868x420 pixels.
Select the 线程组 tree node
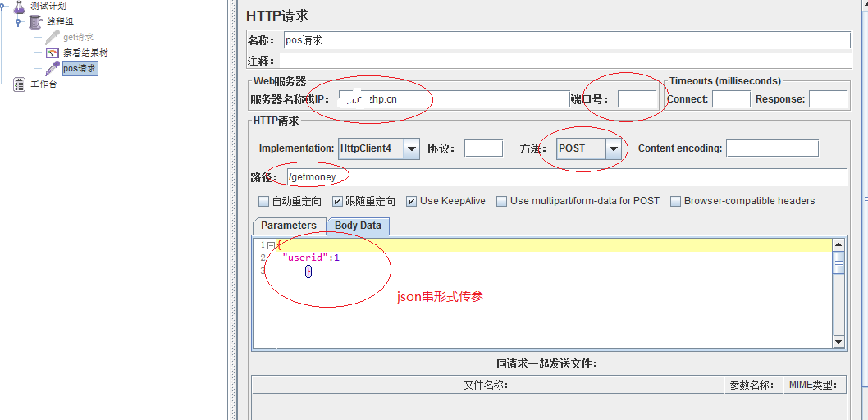coord(61,21)
